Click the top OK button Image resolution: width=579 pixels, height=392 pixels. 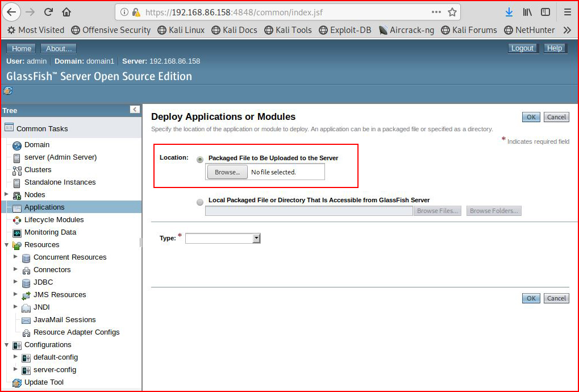tap(531, 117)
